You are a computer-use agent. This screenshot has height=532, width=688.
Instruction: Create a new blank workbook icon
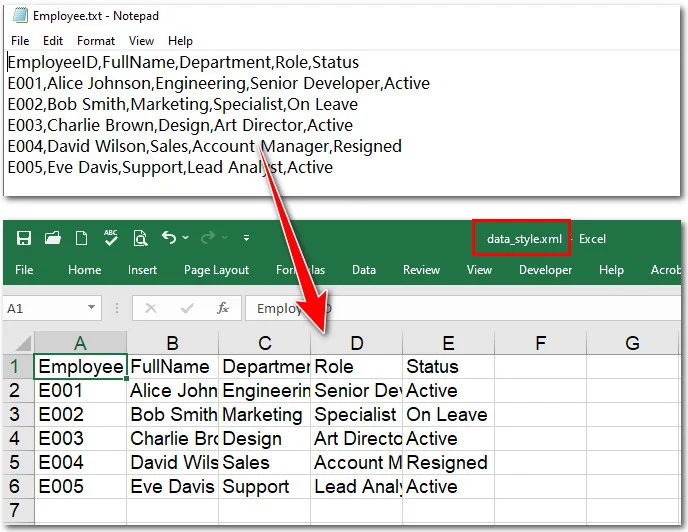[x=82, y=238]
